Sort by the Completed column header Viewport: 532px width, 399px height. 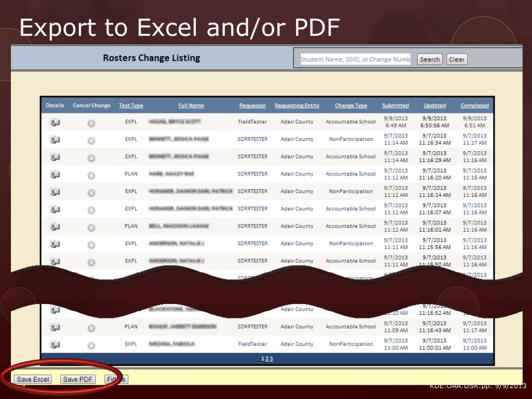[x=475, y=105]
